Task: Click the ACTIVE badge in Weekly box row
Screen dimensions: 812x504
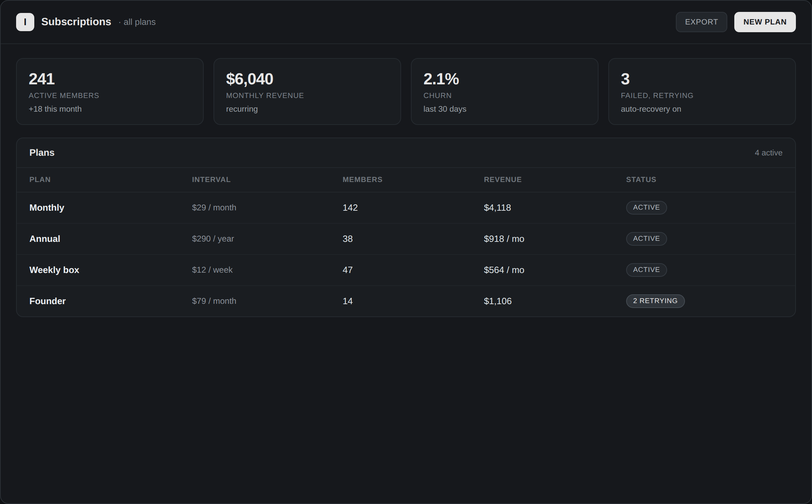Action: tap(646, 270)
